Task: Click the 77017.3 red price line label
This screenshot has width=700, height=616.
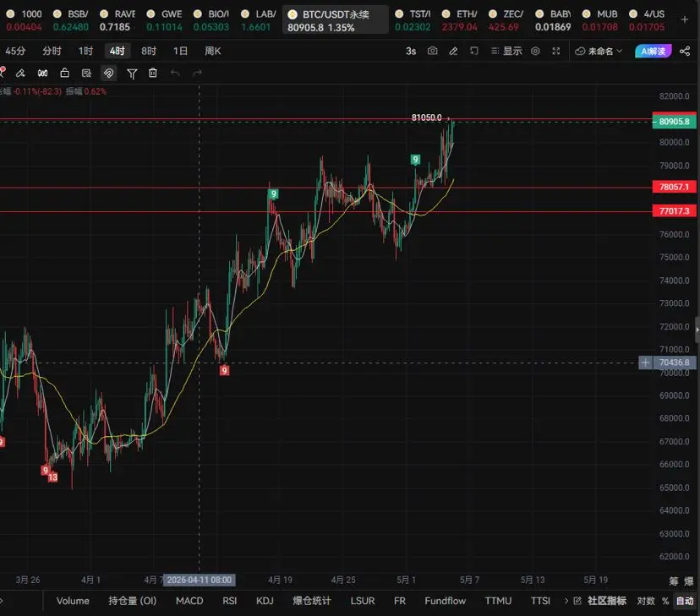Action: (x=674, y=211)
